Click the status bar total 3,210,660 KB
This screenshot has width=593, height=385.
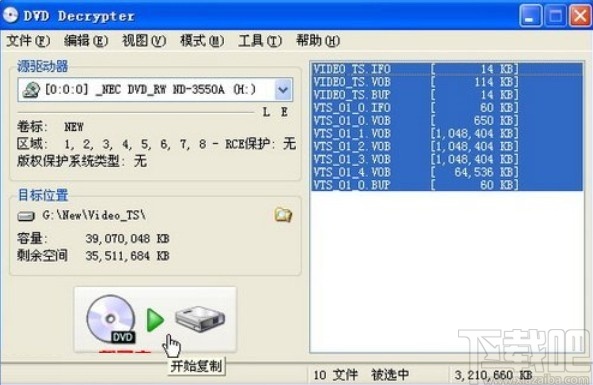point(494,375)
